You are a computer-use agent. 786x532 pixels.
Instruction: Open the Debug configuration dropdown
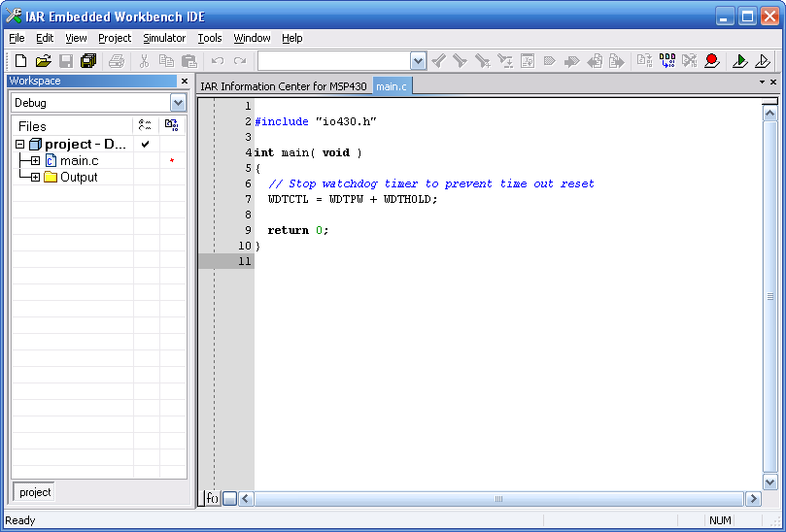click(x=178, y=103)
